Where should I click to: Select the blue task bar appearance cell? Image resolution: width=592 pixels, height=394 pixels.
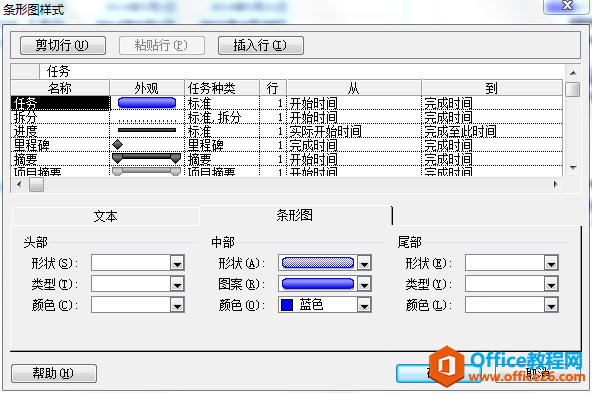tap(147, 103)
